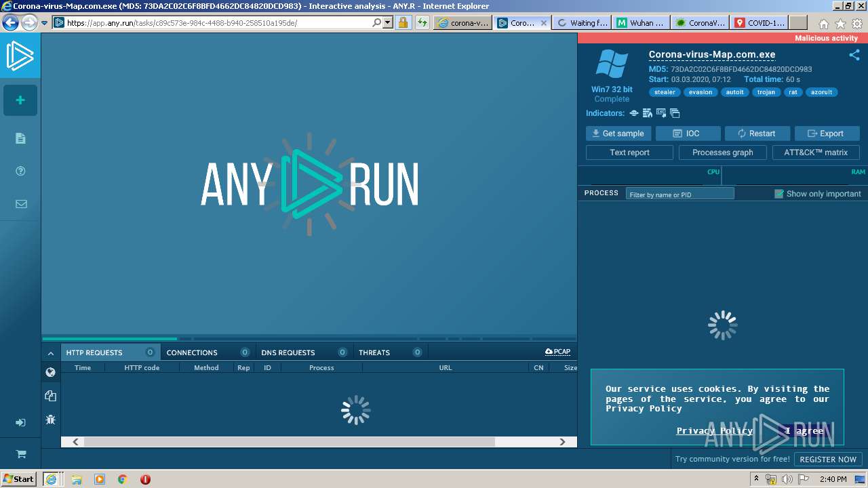Image resolution: width=868 pixels, height=488 pixels.
Task: Open the IOC button
Action: [x=687, y=134]
